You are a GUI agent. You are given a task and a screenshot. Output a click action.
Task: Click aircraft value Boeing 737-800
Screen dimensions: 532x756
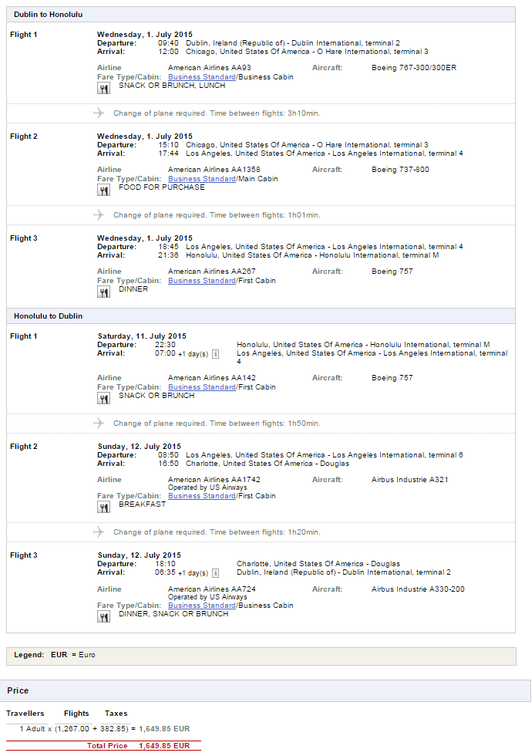click(400, 169)
